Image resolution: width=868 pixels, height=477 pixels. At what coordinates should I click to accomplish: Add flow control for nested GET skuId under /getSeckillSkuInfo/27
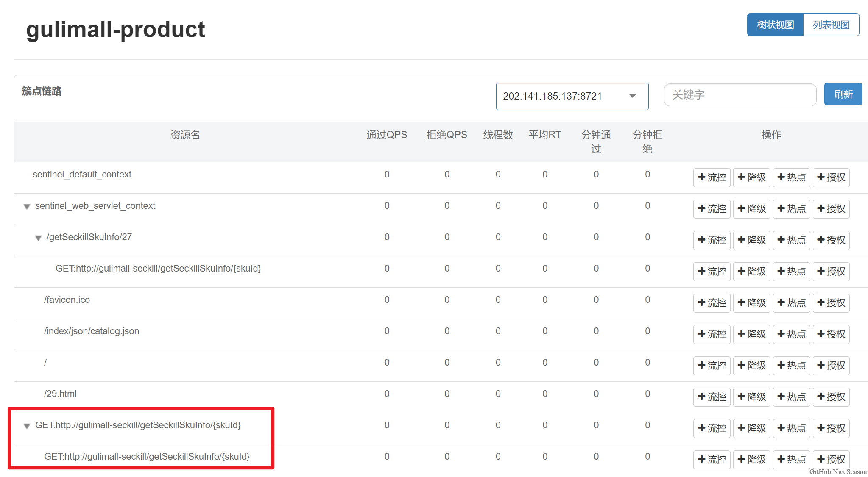pos(712,272)
